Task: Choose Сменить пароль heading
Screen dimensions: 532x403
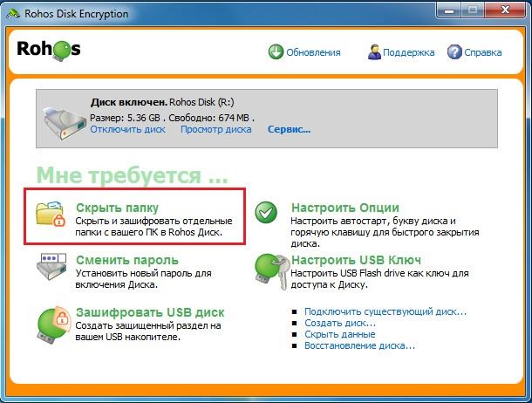Action: tap(127, 260)
